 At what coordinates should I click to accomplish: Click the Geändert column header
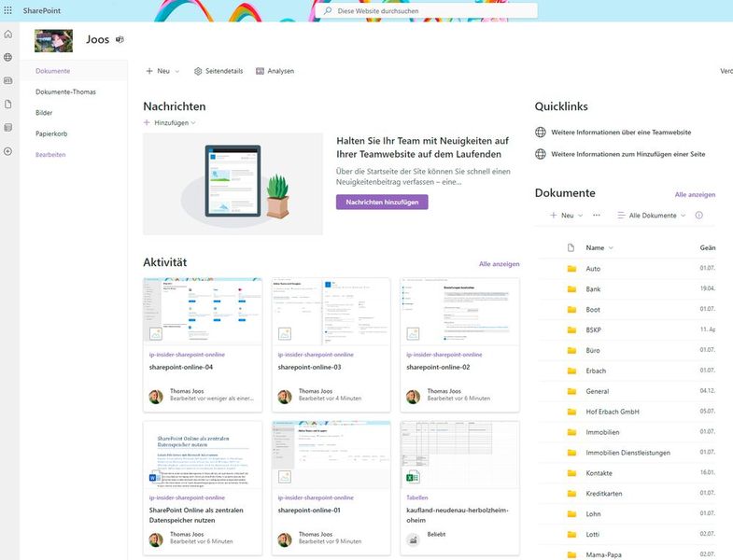click(707, 247)
